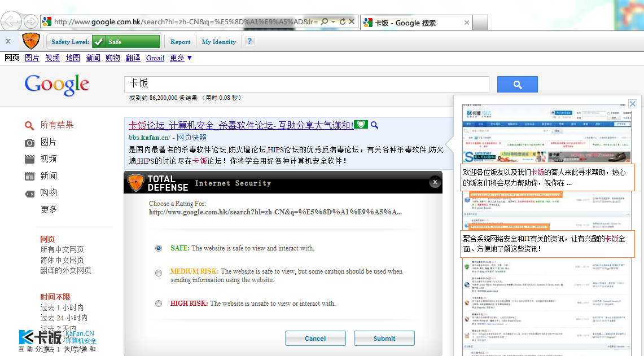
Task: Open the toolbar Help question mark
Action: coord(249,41)
